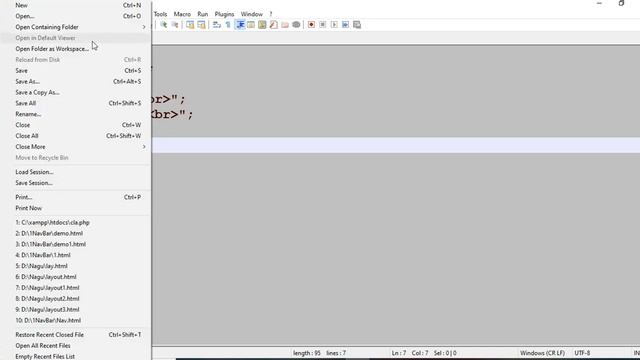This screenshot has height=360, width=640.
Task: Click the Zoom In toolbar icon
Action: tap(164, 25)
